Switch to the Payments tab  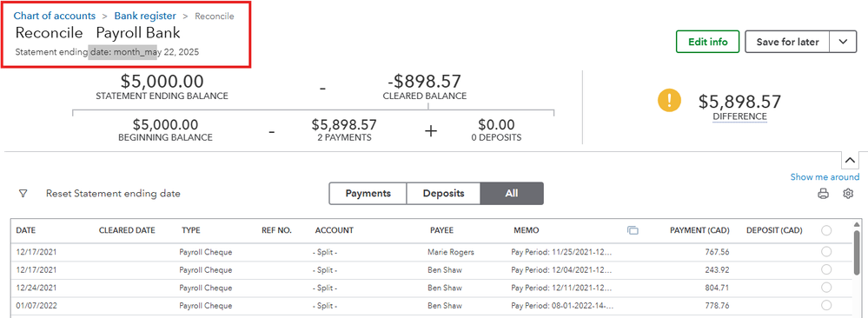(368, 194)
